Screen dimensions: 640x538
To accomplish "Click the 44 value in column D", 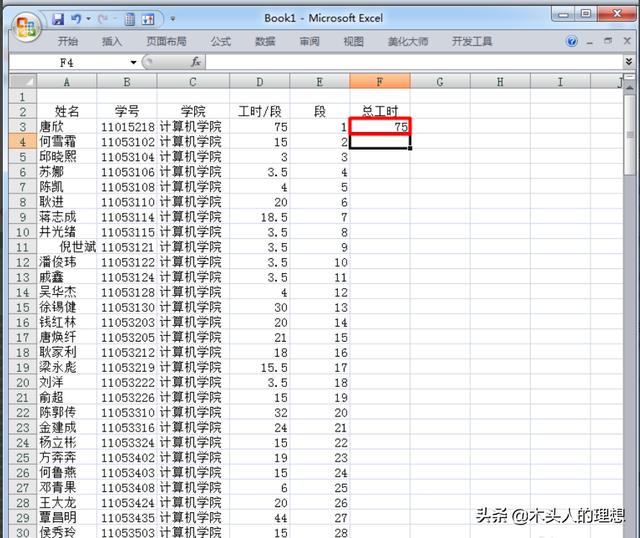I will click(x=260, y=518).
